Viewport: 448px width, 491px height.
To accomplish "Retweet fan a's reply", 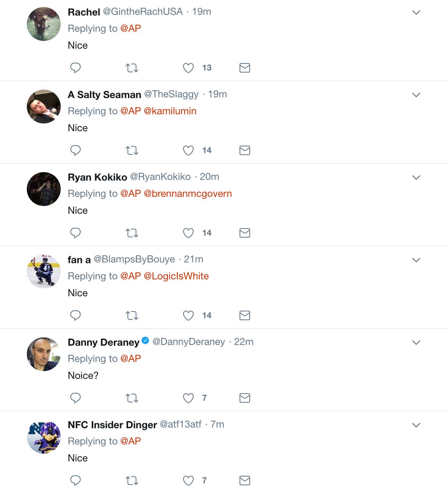I will click(132, 315).
